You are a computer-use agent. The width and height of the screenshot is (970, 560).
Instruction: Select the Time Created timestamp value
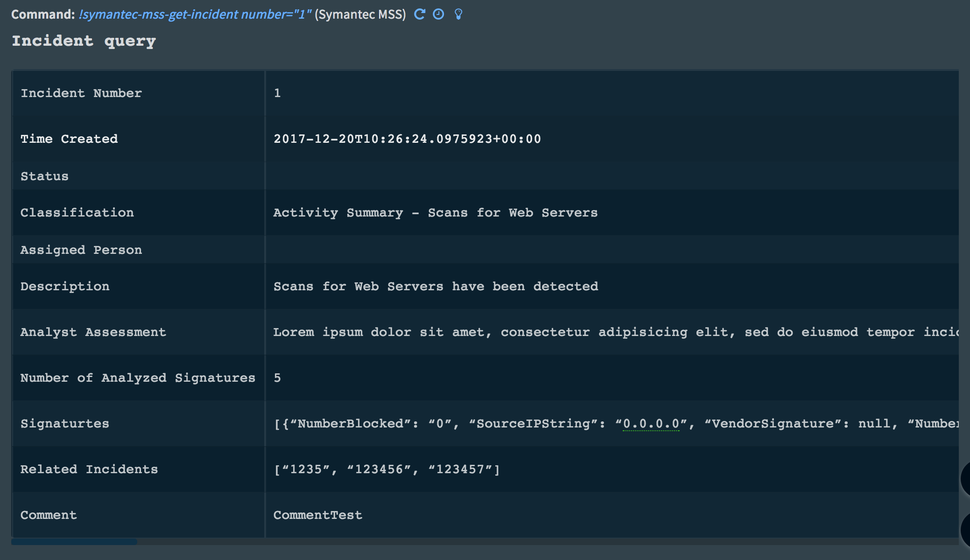coord(407,139)
